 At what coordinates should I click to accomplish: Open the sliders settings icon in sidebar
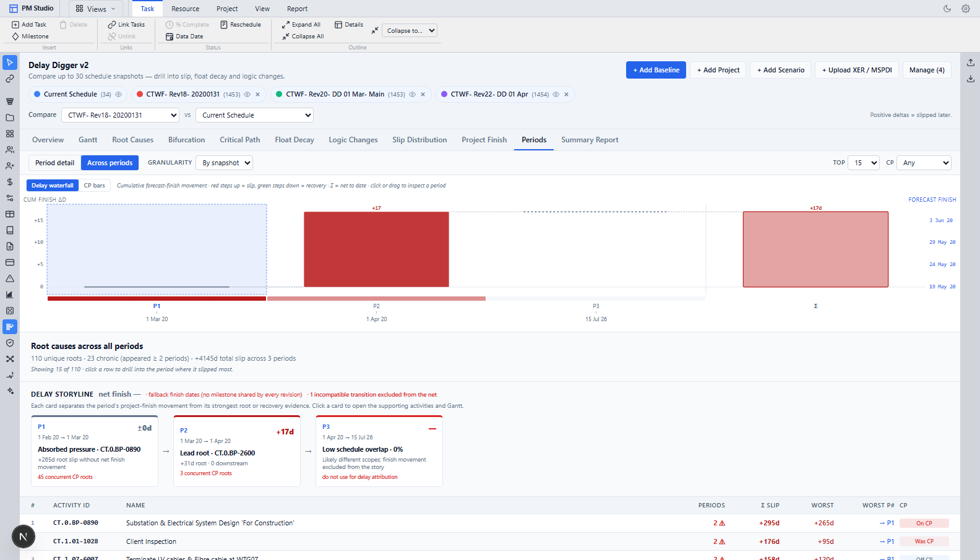coord(10,198)
